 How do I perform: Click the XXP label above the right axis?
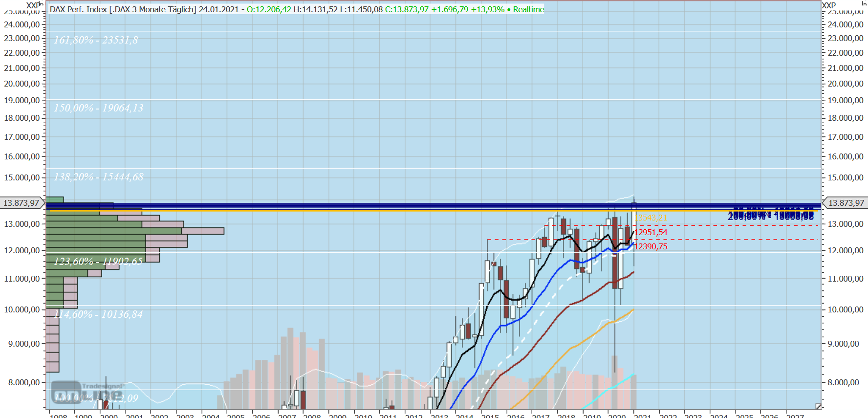coord(829,5)
